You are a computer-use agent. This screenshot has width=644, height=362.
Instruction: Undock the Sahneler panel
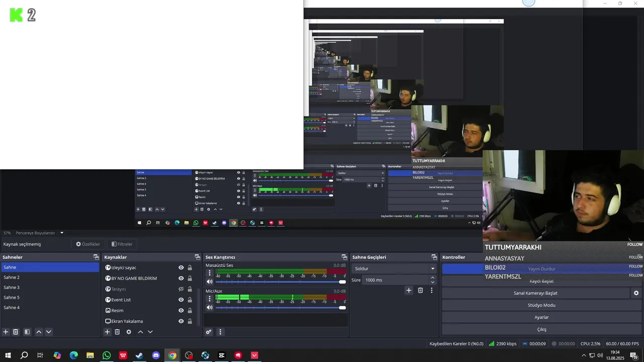click(96, 257)
